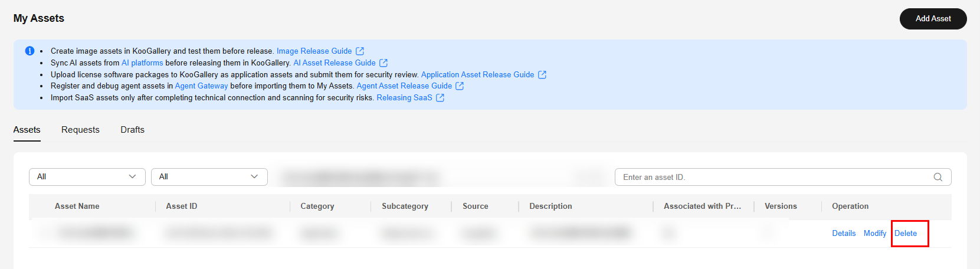Click external-link icon after Image Release Guide
980x269 pixels.
coord(360,51)
